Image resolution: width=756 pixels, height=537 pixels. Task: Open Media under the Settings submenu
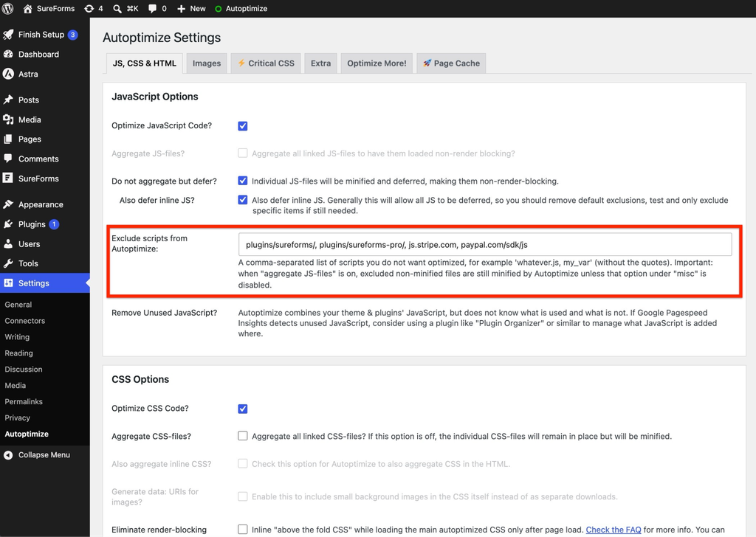coord(16,385)
